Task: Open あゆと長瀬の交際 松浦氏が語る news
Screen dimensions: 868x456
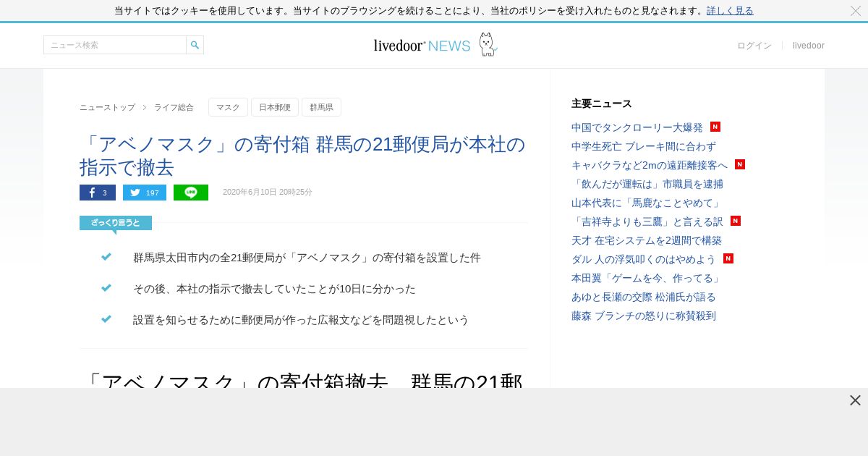Action: (644, 297)
